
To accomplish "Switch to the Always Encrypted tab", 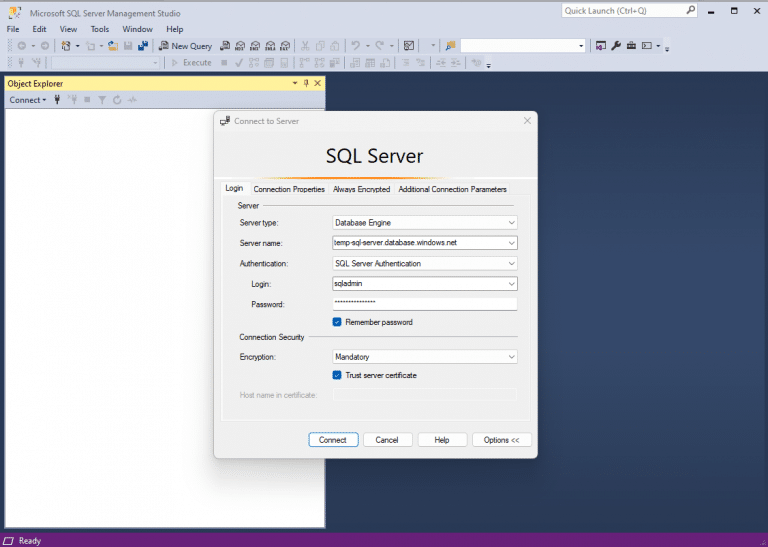I will [x=361, y=190].
